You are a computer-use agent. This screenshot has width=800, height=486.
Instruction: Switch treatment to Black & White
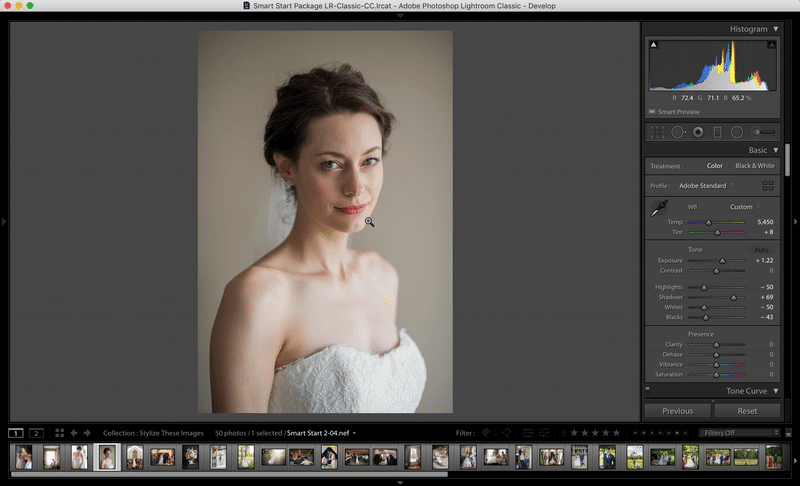(x=755, y=166)
